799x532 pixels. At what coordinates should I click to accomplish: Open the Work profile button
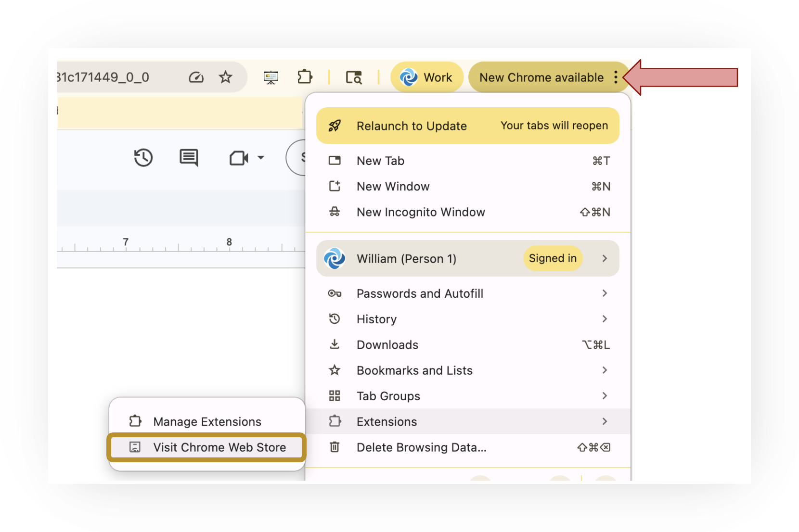[x=426, y=77]
